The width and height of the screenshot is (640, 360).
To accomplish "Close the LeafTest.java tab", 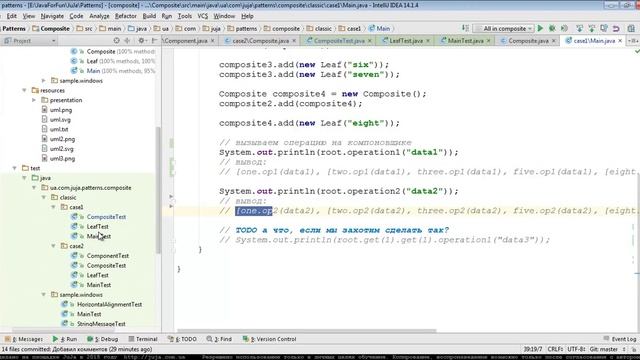I will click(428, 41).
